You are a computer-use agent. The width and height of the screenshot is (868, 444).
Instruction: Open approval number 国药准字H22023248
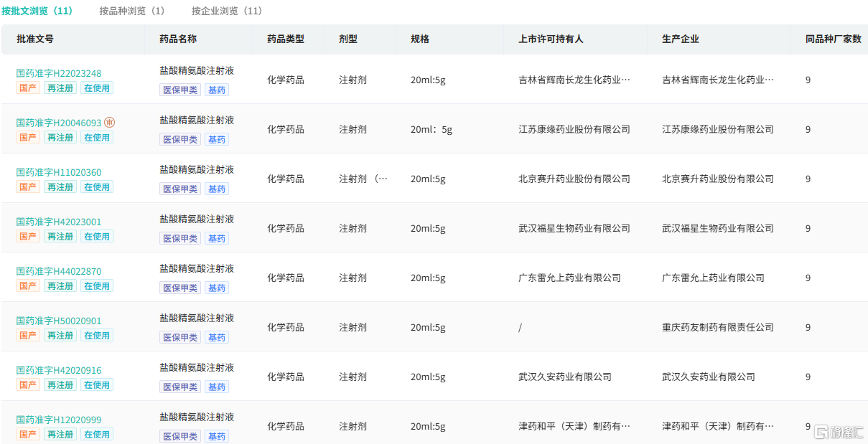[x=59, y=73]
